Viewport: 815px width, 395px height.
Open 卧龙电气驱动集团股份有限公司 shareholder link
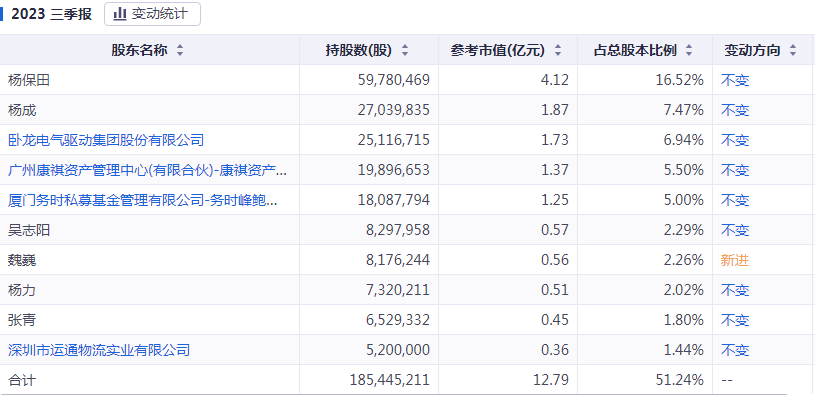(106, 140)
